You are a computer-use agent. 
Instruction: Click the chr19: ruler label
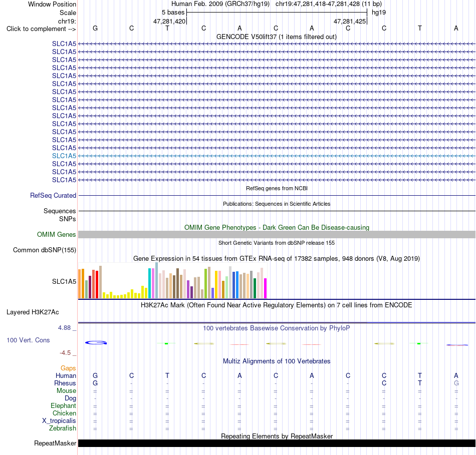(x=67, y=21)
